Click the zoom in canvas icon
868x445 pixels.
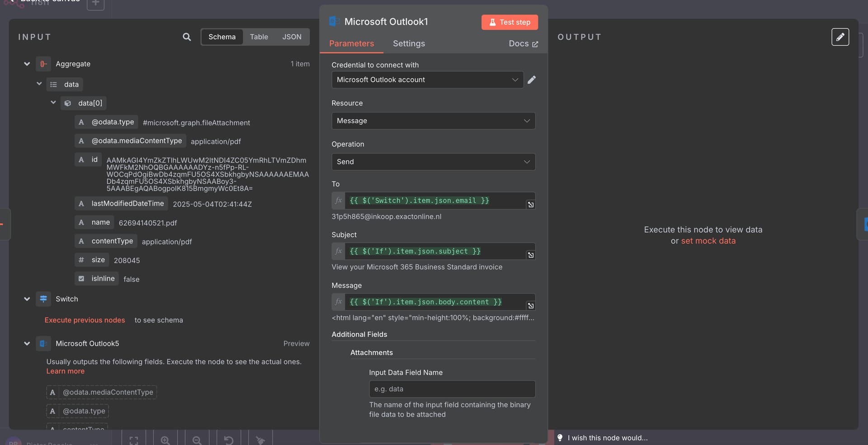165,440
